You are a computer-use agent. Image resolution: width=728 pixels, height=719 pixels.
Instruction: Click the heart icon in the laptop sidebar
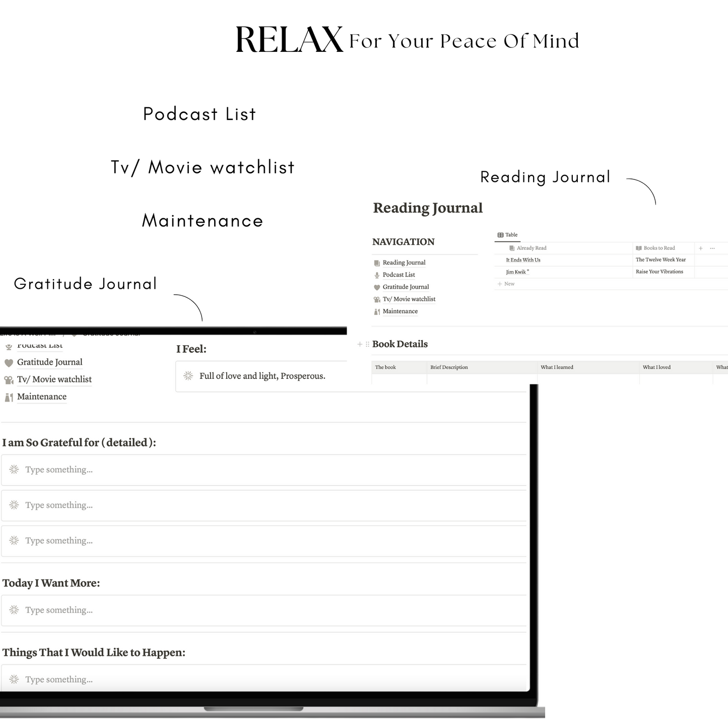pos(9,363)
